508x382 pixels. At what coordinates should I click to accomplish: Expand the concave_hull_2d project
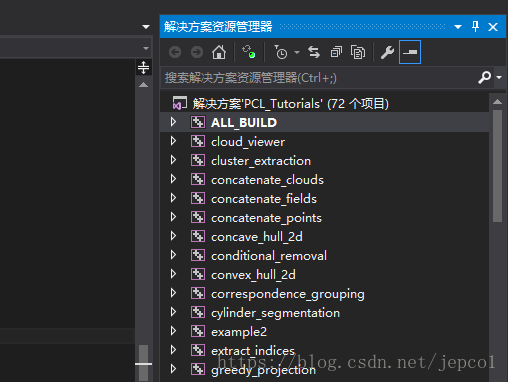(173, 236)
